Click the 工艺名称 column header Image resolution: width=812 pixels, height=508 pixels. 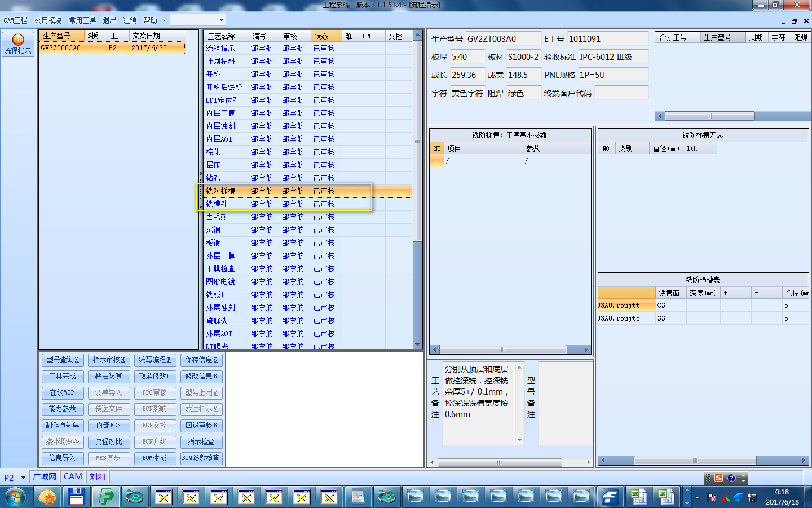pos(226,36)
